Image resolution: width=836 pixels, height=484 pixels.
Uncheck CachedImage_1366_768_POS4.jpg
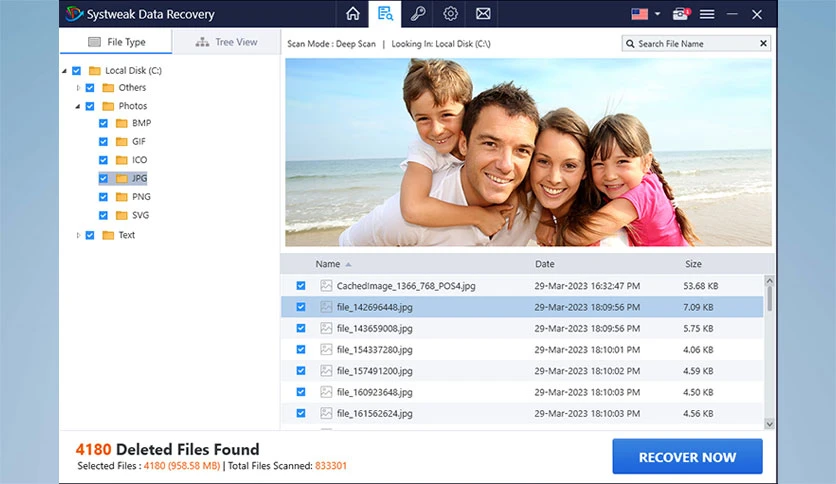click(x=301, y=286)
